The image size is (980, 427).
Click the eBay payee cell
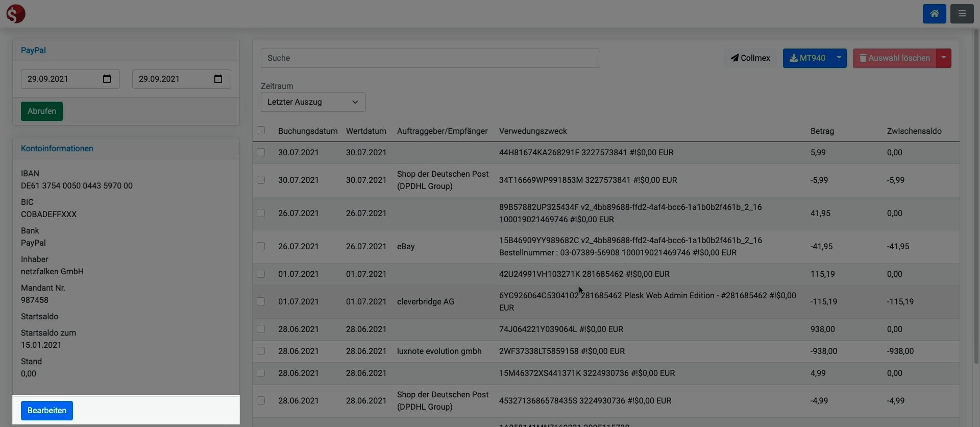pyautogui.click(x=406, y=246)
